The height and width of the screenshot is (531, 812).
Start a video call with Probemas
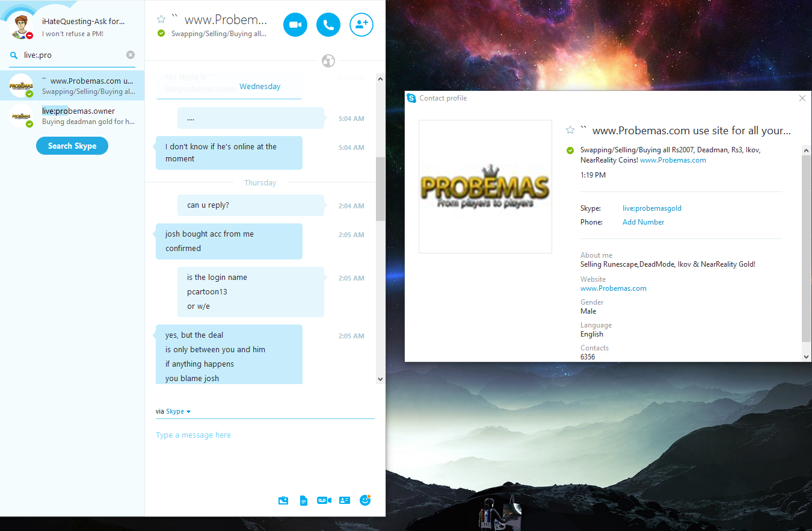point(295,25)
